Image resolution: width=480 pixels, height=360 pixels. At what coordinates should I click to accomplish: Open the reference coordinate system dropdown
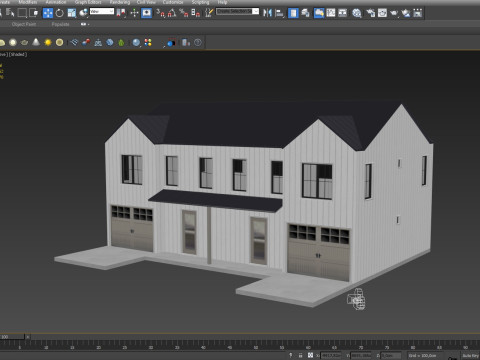(102, 11)
